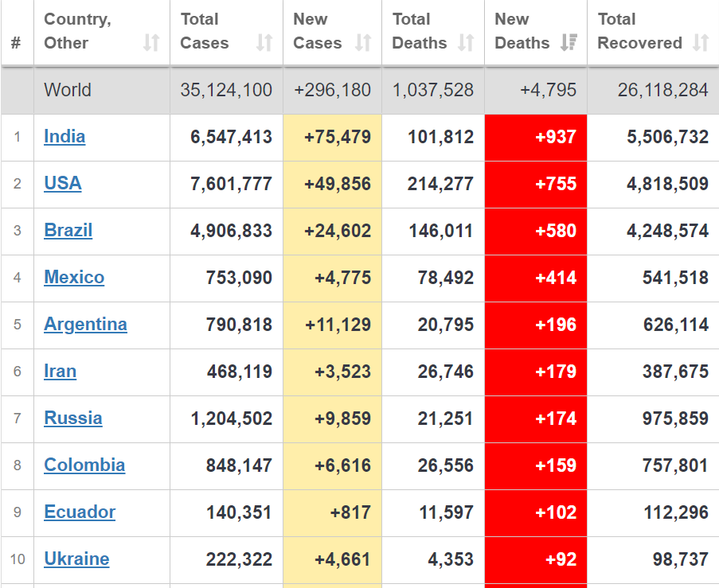Click sort arrows icon in New Cases header
Image resolution: width=719 pixels, height=588 pixels.
coord(363,43)
